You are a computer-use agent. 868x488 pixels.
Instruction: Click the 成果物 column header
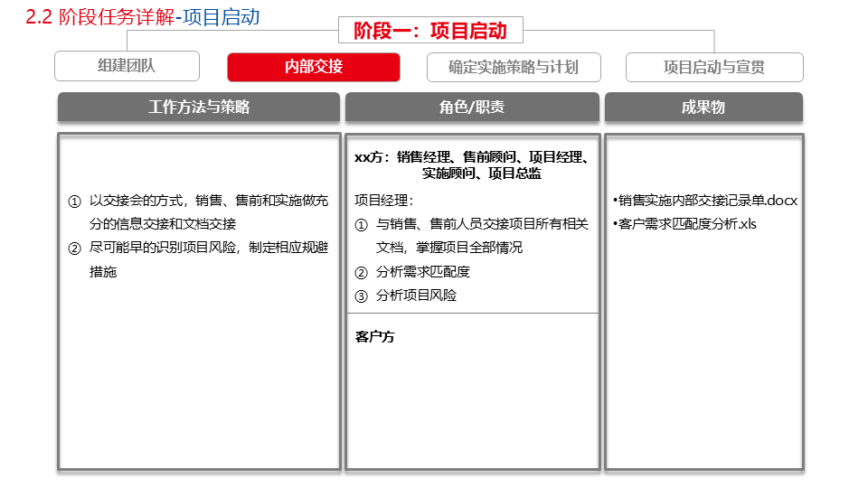(703, 107)
